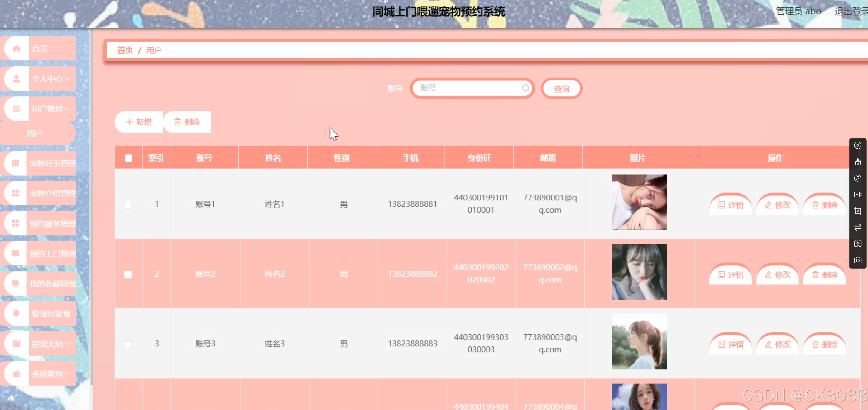Click 退出登录 in the header

(851, 12)
